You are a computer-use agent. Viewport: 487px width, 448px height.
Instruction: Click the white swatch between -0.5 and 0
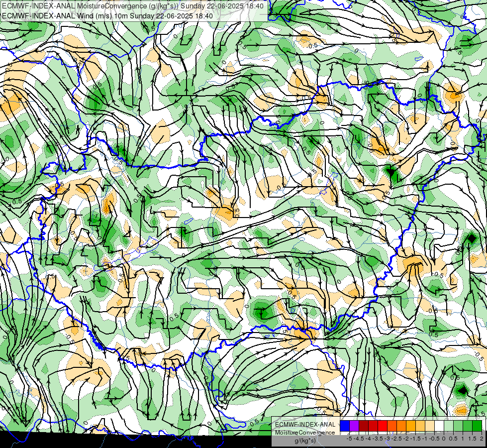click(x=439, y=426)
